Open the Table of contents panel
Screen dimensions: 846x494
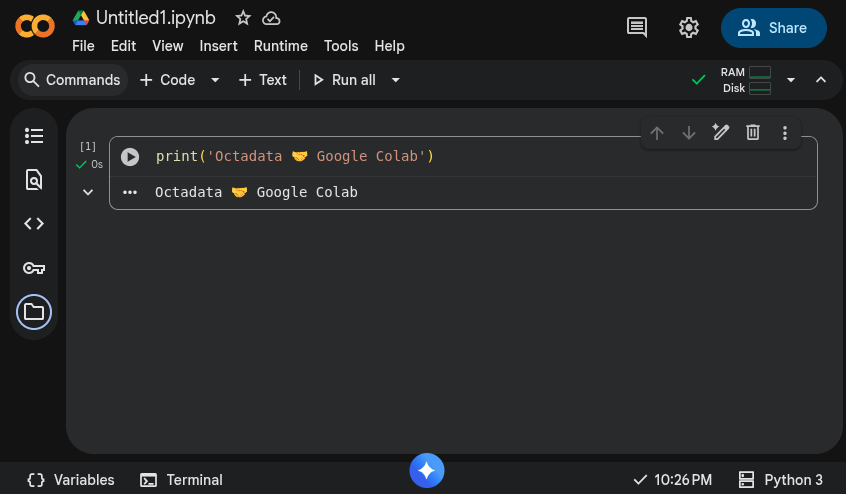point(34,136)
